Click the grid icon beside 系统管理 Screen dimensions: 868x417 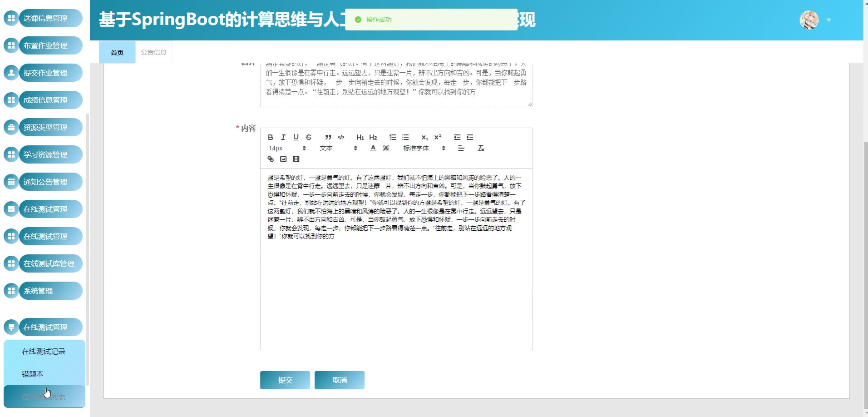click(x=11, y=291)
